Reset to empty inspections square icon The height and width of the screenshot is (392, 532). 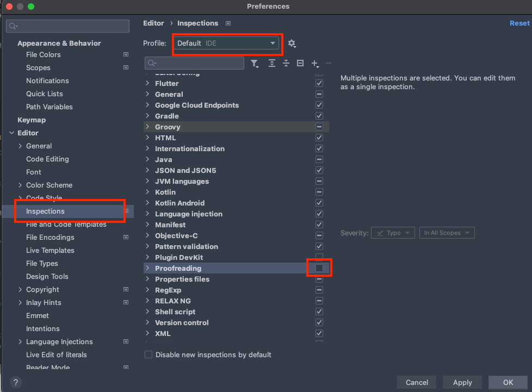(300, 63)
